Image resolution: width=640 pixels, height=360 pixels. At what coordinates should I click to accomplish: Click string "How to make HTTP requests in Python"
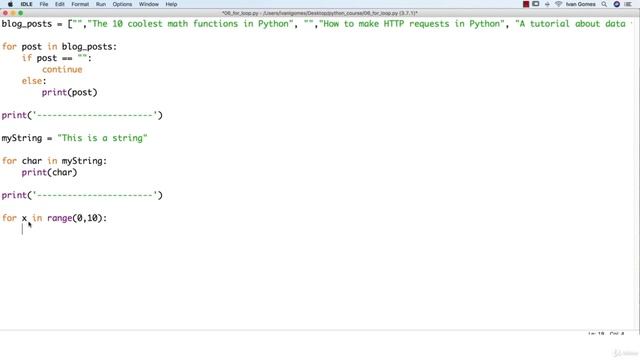[x=411, y=24]
